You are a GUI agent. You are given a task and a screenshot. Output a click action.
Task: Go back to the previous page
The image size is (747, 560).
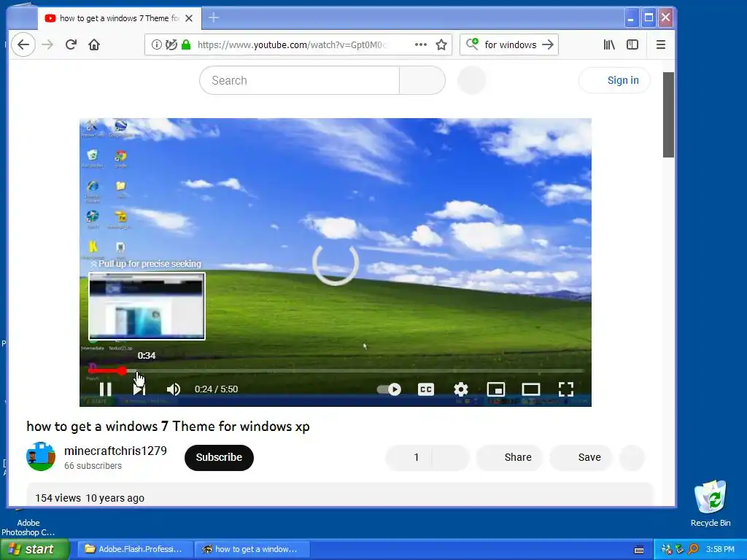(x=23, y=44)
